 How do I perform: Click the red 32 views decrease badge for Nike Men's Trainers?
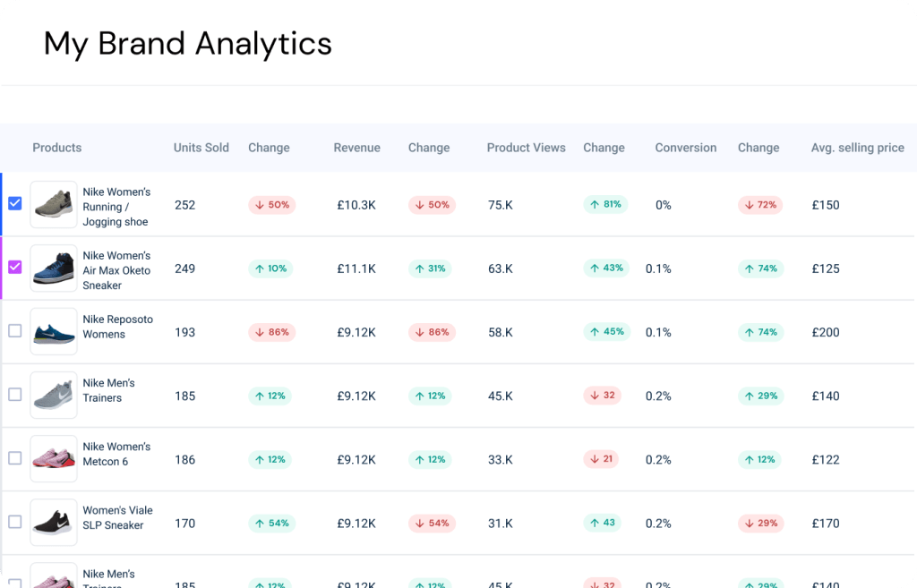pyautogui.click(x=601, y=396)
